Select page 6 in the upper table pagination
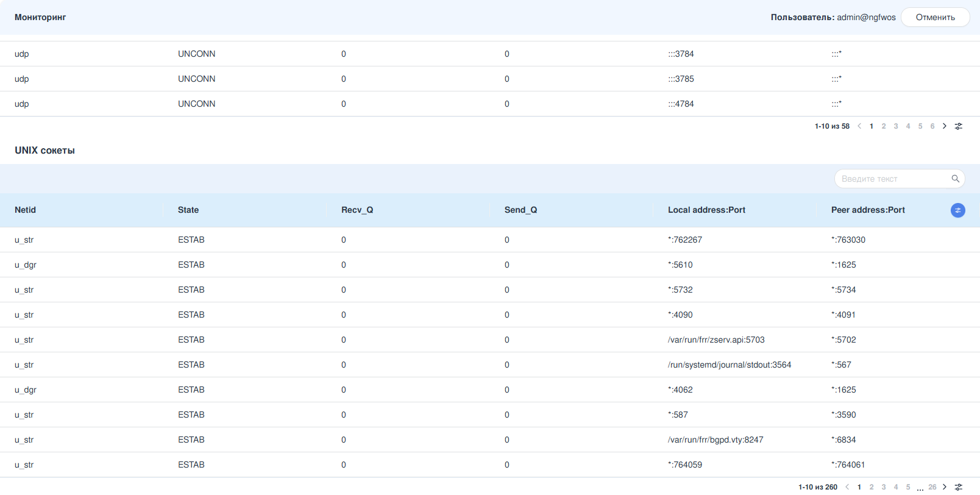The width and height of the screenshot is (980, 495). 932,126
